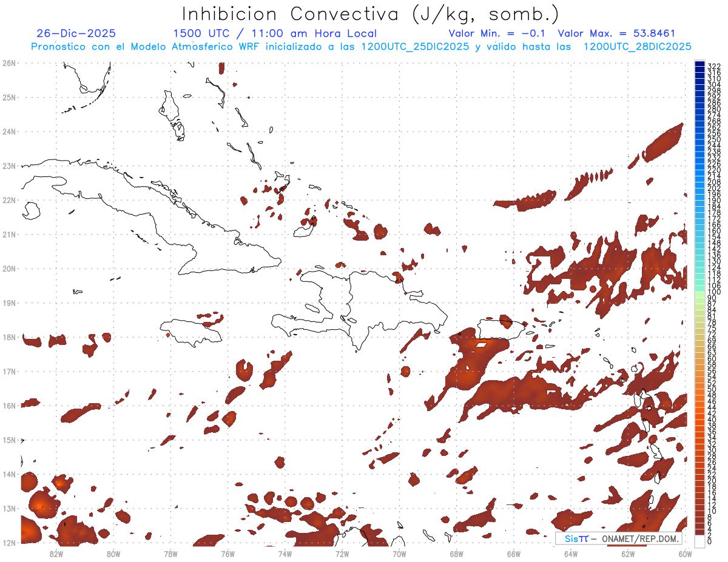Click the '78W' longitude label
Screen dimensions: 728x562
(170, 554)
